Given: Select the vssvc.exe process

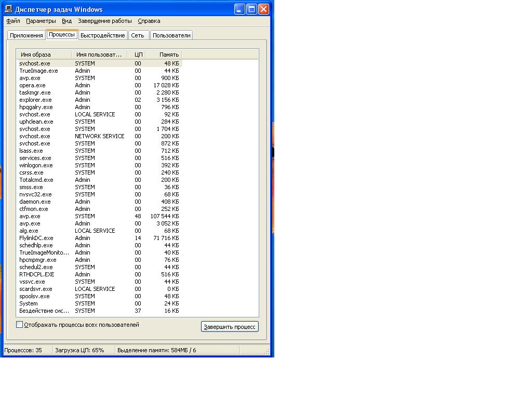Looking at the screenshot, I should 99,282.
